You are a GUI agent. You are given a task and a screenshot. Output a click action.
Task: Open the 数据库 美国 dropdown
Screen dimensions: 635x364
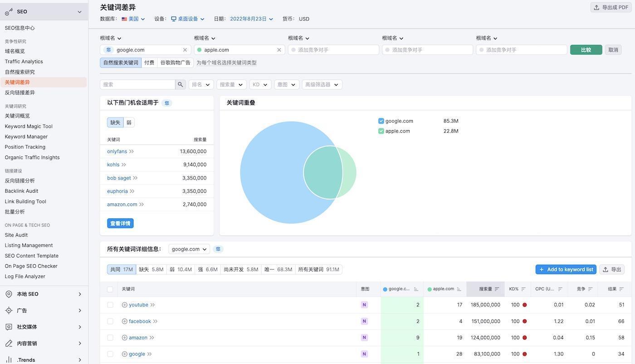[x=133, y=19]
